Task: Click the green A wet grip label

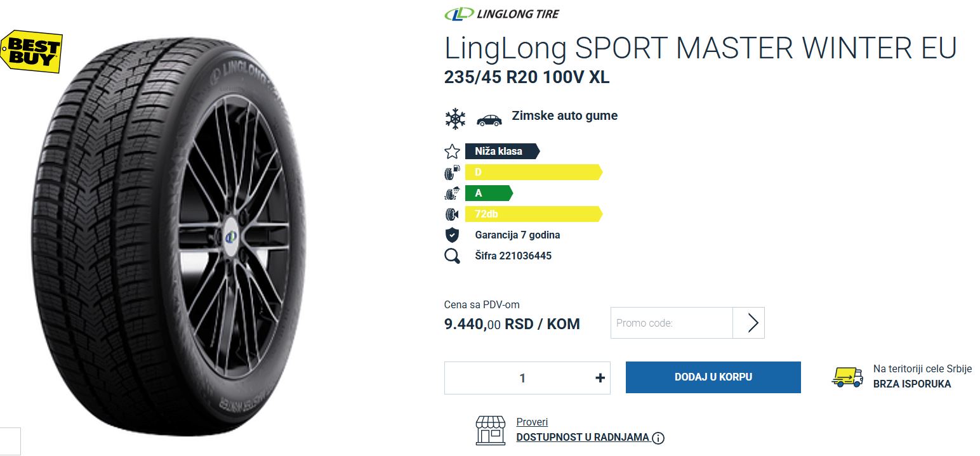Action: pyautogui.click(x=489, y=193)
